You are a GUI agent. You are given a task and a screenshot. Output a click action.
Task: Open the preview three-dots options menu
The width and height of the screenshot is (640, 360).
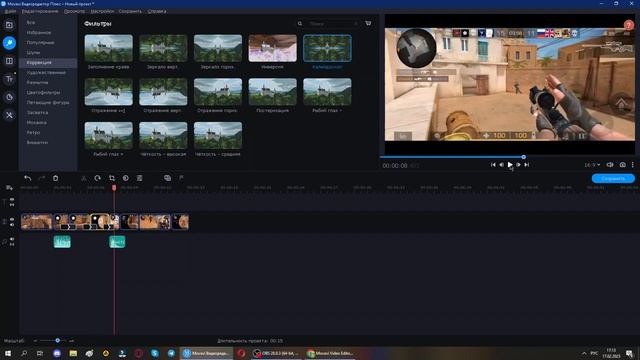(x=633, y=165)
